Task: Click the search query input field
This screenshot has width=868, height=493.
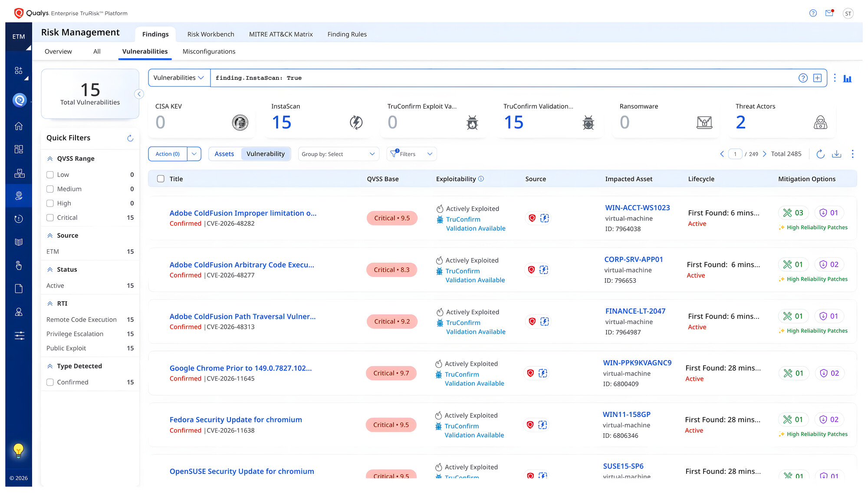Action: (503, 78)
